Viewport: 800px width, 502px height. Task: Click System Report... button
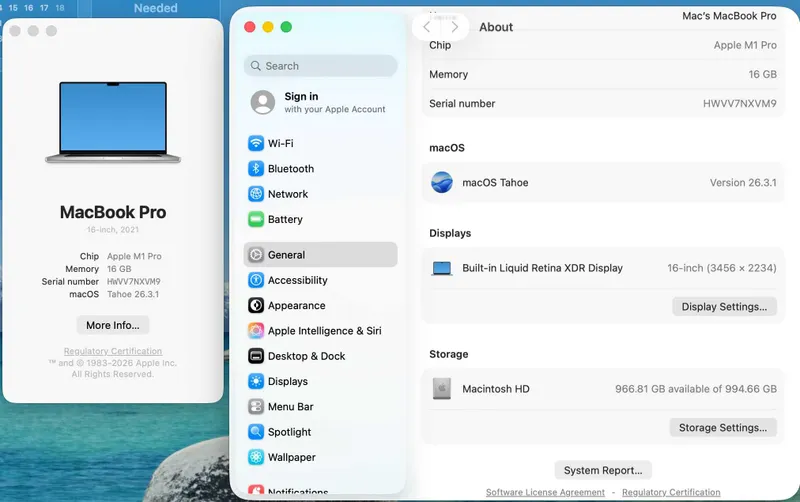pyautogui.click(x=603, y=470)
